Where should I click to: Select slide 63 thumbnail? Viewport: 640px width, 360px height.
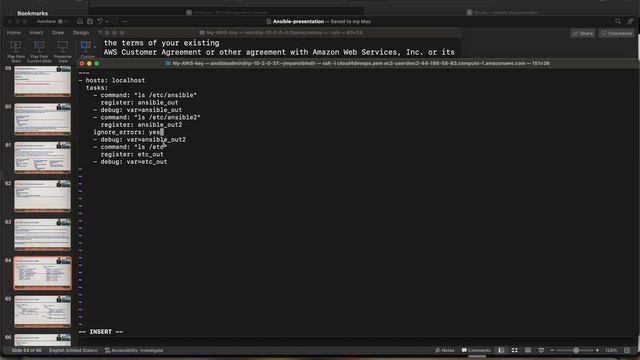tap(42, 234)
